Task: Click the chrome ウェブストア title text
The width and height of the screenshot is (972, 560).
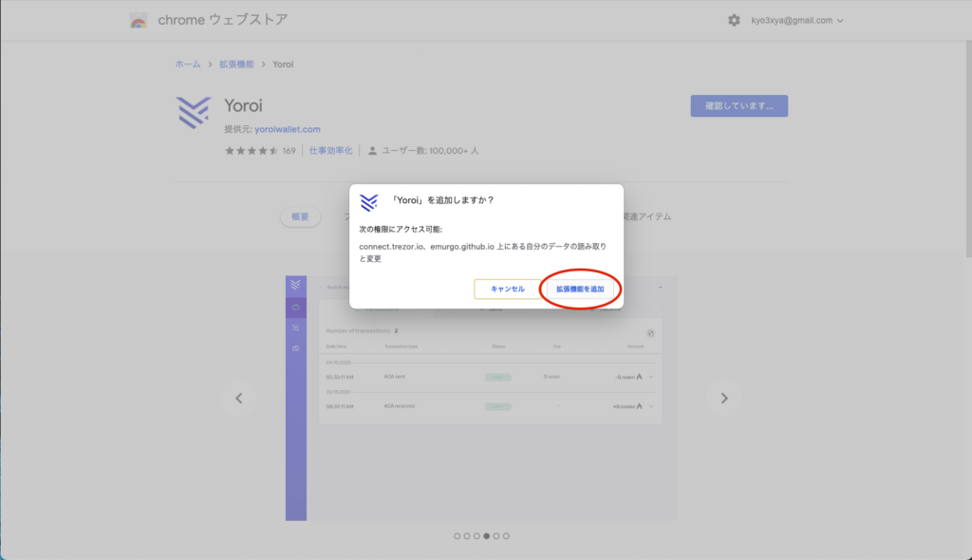Action: [x=222, y=20]
